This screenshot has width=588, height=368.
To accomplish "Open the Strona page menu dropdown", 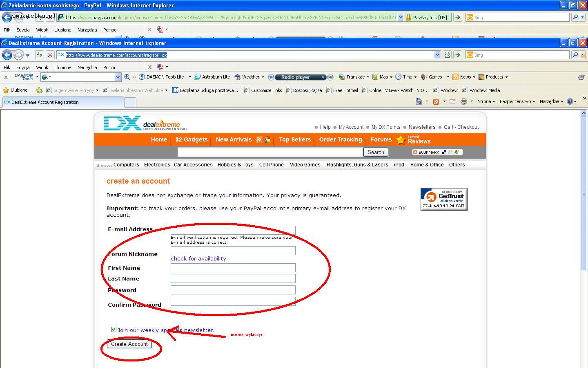I will click(x=486, y=101).
